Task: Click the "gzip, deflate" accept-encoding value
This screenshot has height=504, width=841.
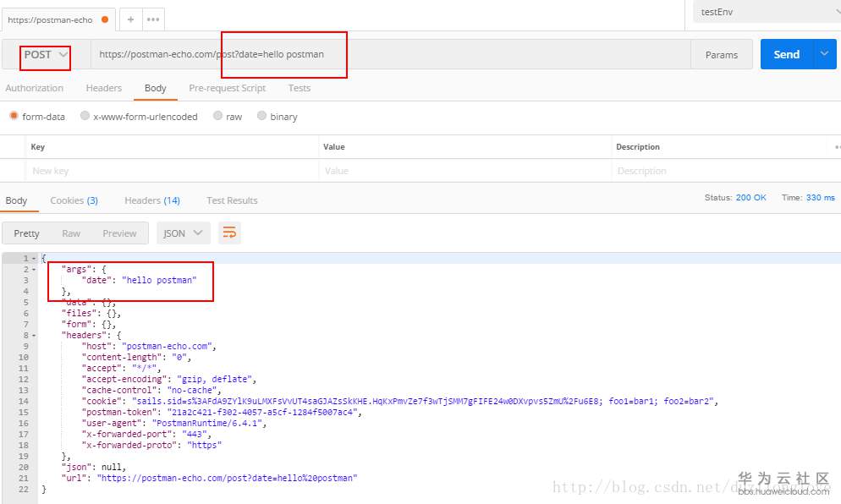Action: 214,380
